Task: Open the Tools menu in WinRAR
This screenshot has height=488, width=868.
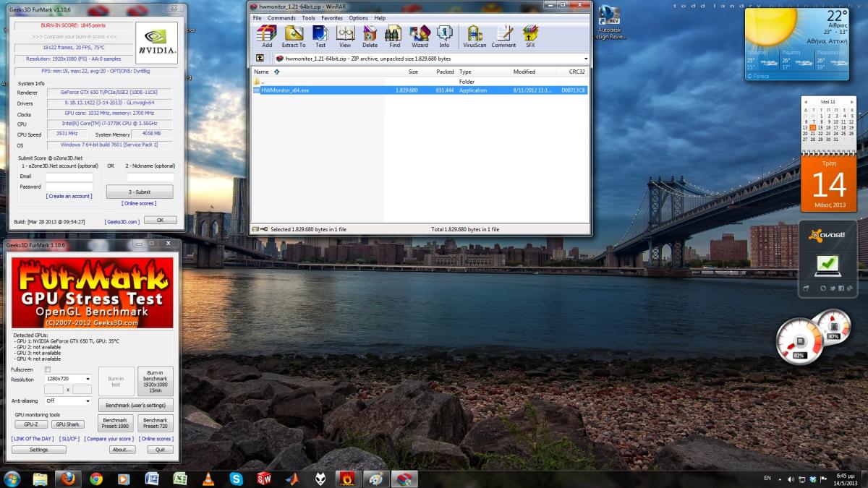Action: coord(309,18)
